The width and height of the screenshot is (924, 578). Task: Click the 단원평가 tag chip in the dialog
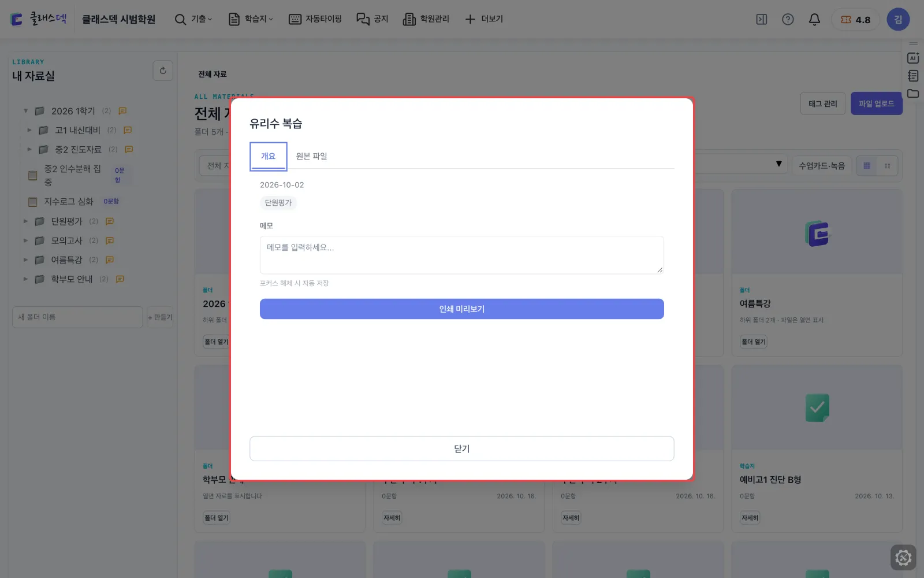coord(278,203)
